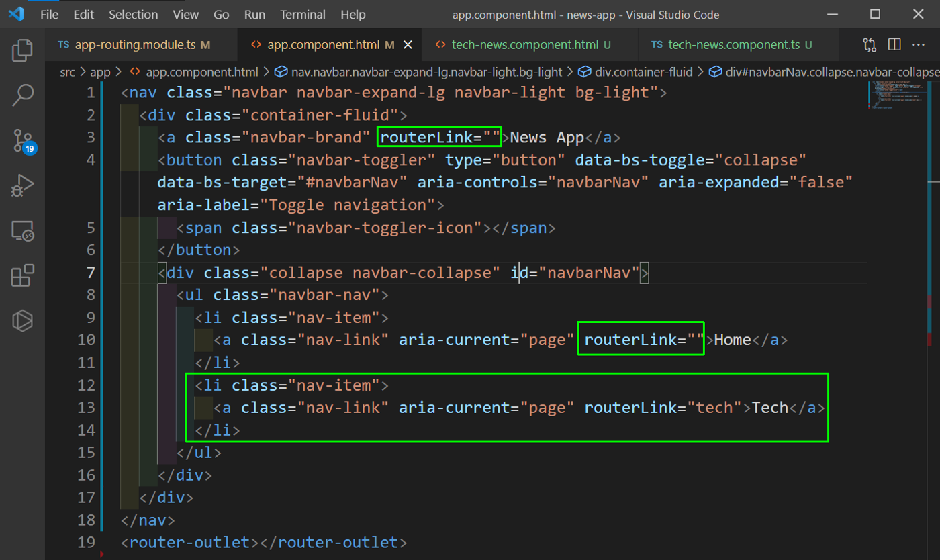Click the router-outlet opening tag
Viewport: 940px width, 560px height.
click(x=190, y=543)
